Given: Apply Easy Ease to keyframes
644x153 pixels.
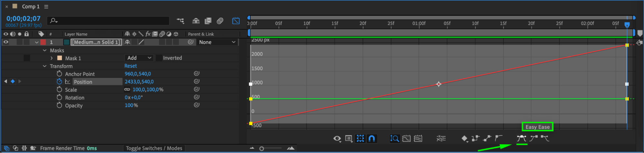Looking at the screenshot, I should click(x=522, y=138).
